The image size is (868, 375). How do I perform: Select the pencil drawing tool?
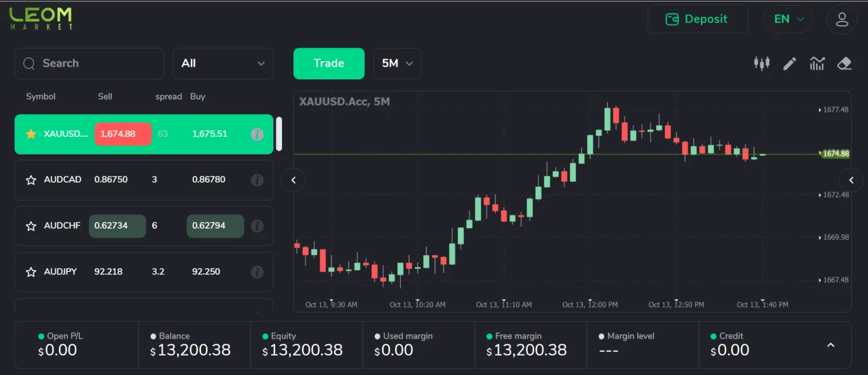[x=789, y=63]
